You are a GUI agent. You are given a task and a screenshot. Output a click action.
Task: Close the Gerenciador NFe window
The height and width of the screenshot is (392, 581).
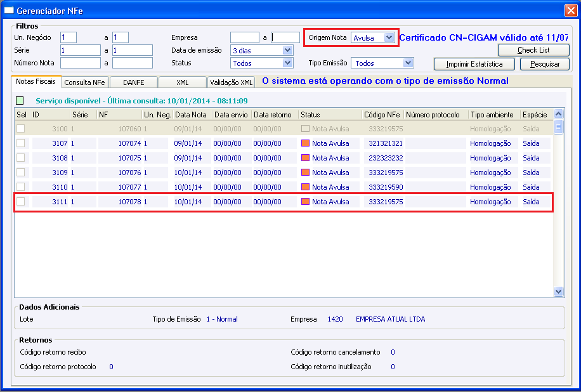(571, 10)
